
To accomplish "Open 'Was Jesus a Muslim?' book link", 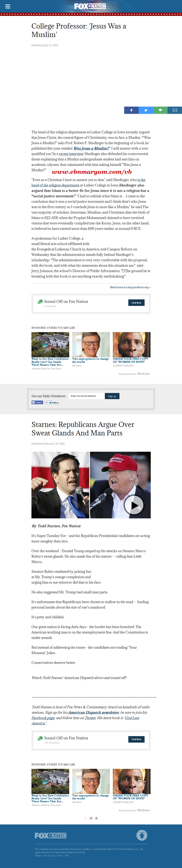I will click(x=91, y=148).
